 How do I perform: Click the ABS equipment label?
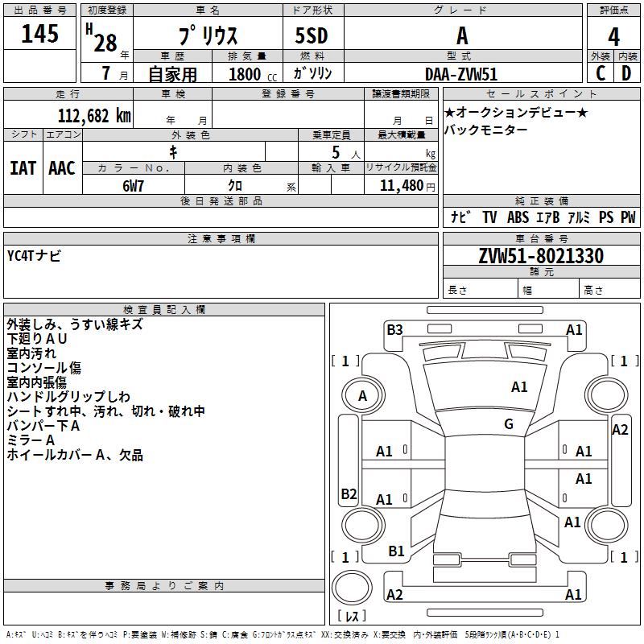[518, 217]
